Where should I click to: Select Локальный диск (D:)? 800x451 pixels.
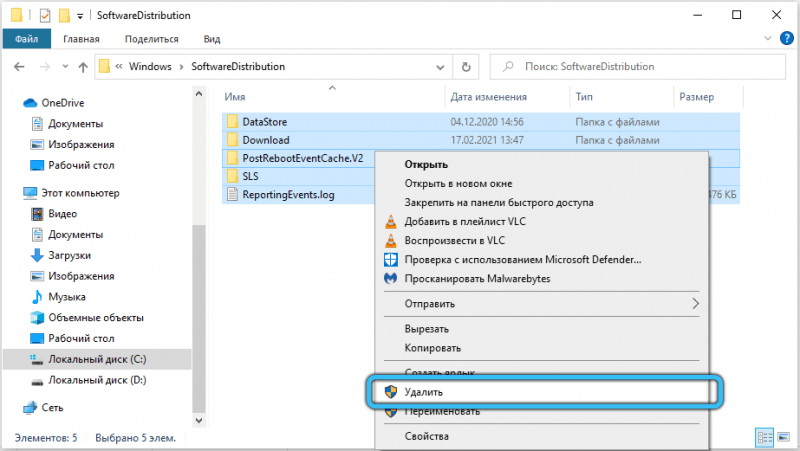point(88,380)
